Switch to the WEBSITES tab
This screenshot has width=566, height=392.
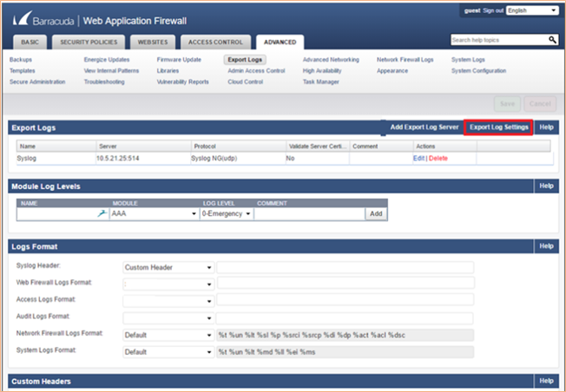coord(153,42)
